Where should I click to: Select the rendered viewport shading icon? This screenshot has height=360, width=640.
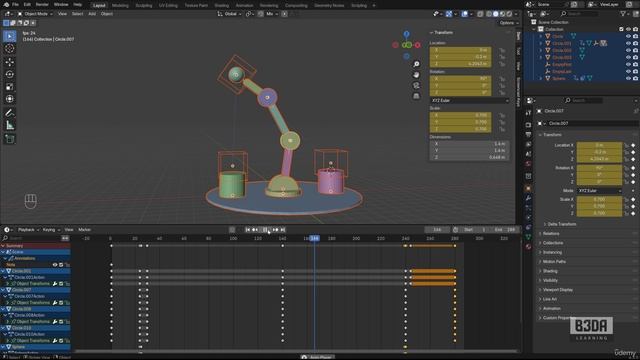click(x=509, y=14)
